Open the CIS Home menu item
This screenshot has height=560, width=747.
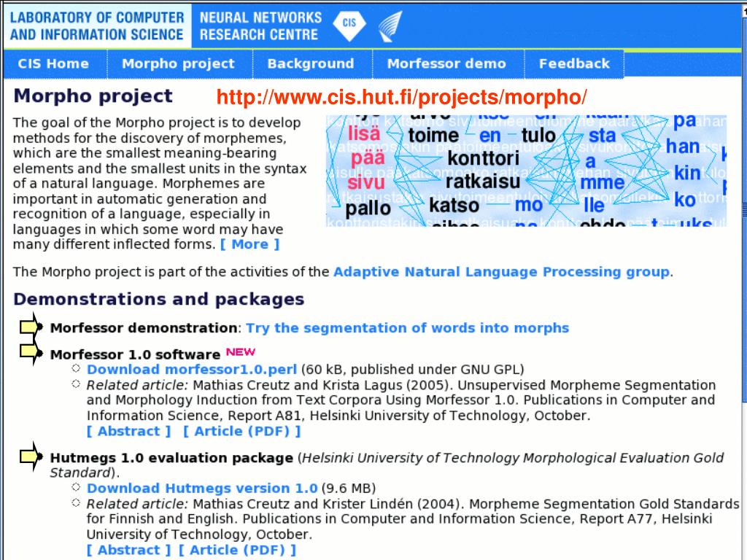tap(53, 64)
